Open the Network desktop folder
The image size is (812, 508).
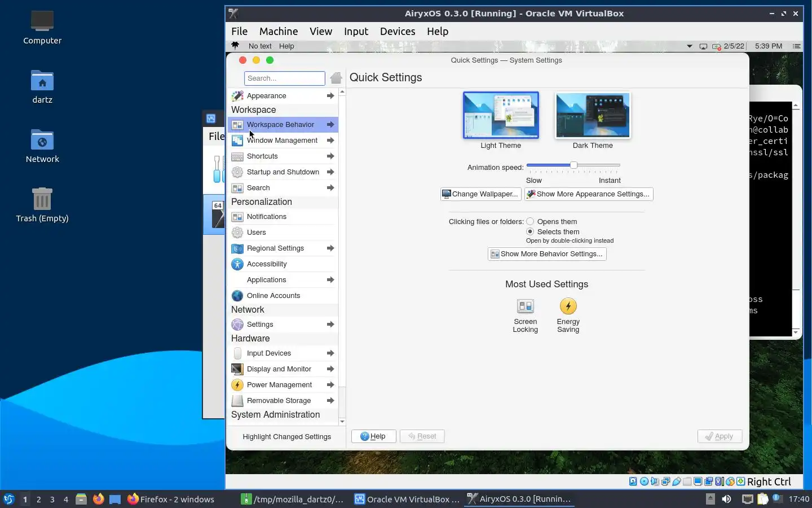tap(42, 146)
